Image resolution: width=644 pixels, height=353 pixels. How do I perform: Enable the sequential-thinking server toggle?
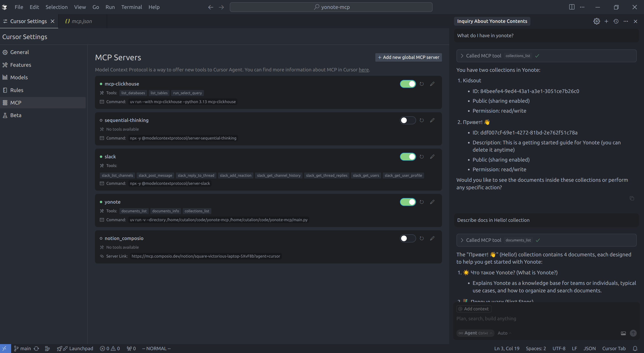coord(408,120)
